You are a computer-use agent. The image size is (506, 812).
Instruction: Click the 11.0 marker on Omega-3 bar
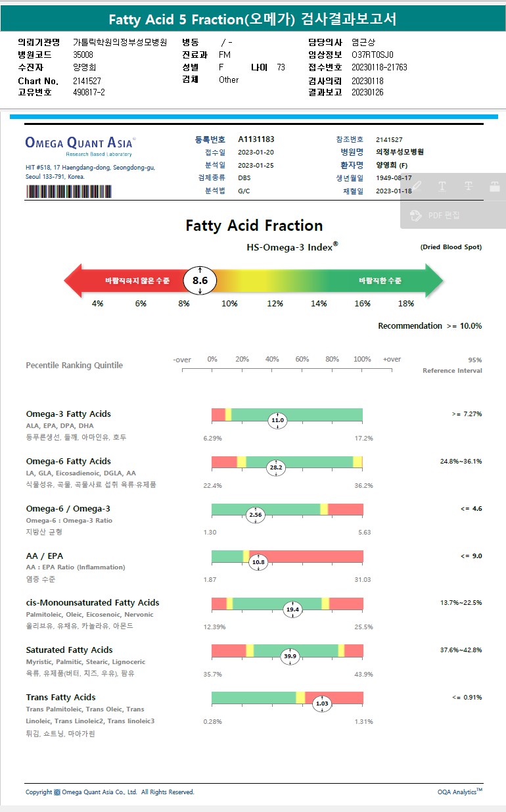pos(277,420)
